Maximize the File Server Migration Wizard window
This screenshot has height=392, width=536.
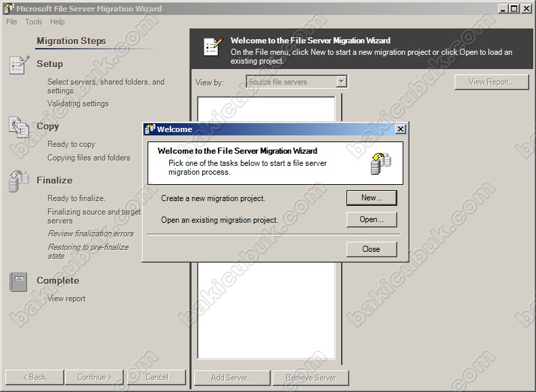coord(514,9)
